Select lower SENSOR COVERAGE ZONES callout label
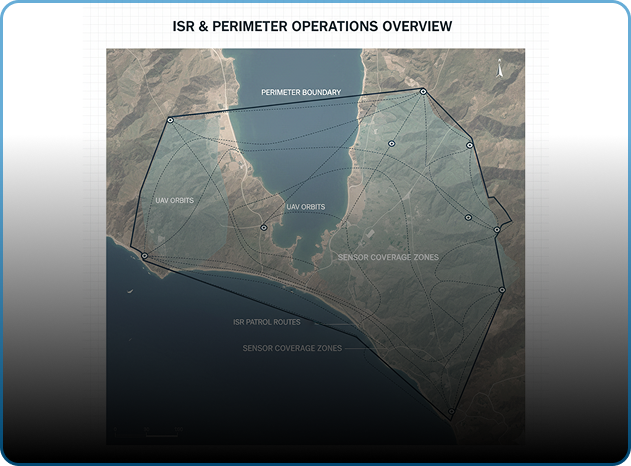The width and height of the screenshot is (631, 466). [x=292, y=348]
